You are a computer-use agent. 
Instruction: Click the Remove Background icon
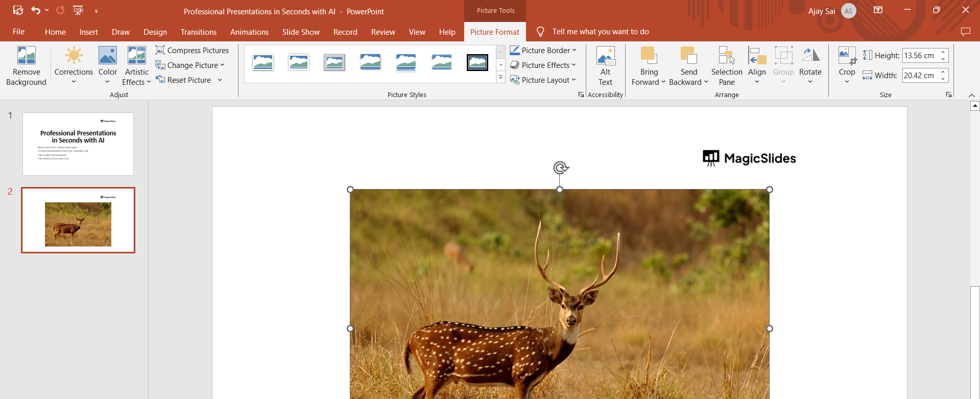click(x=26, y=56)
